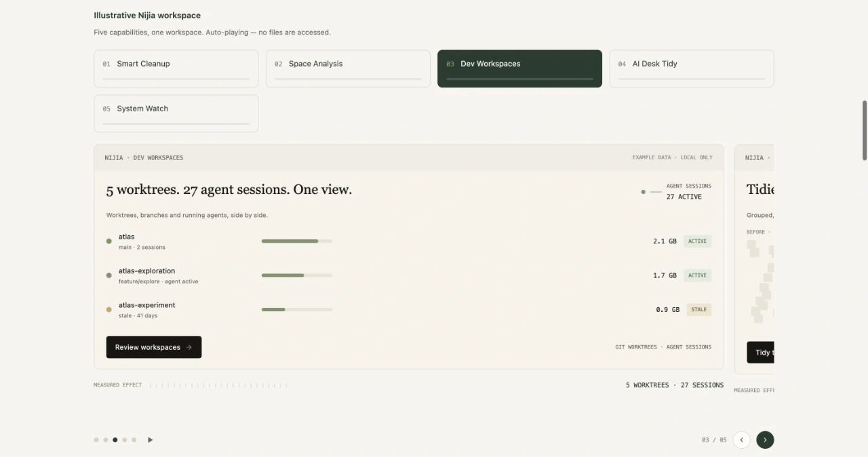This screenshot has width=868, height=457.
Task: Click the 2.1 GB size value
Action: click(x=665, y=241)
